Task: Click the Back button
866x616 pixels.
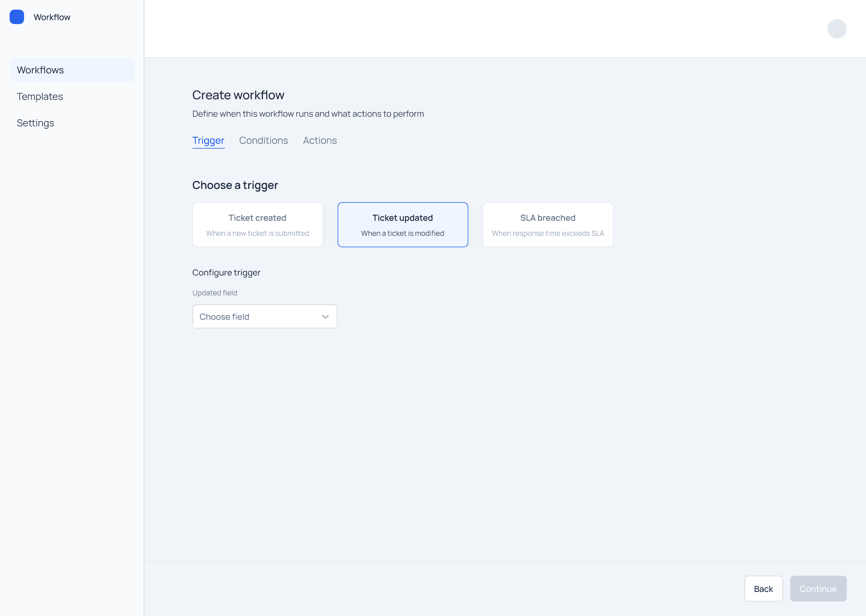Action: click(x=763, y=589)
